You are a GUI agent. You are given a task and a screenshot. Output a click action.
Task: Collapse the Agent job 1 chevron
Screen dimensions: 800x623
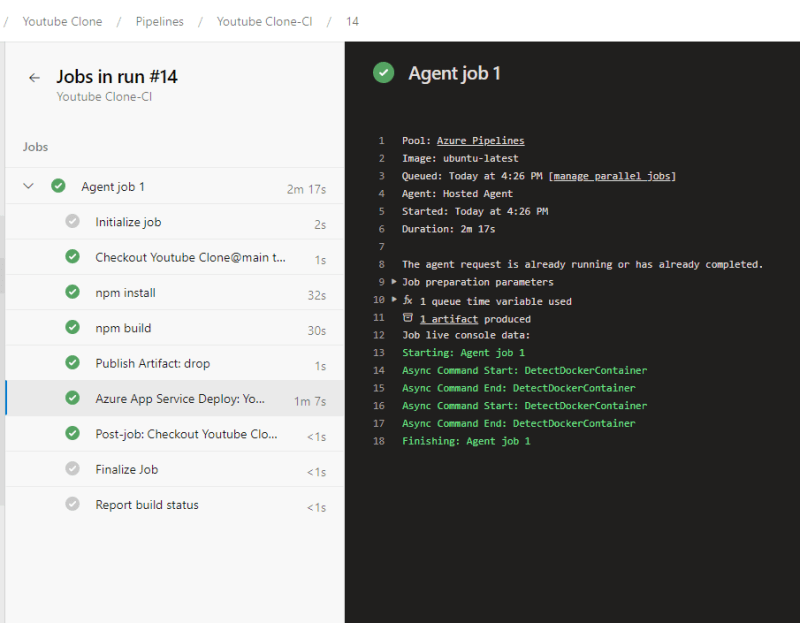29,186
